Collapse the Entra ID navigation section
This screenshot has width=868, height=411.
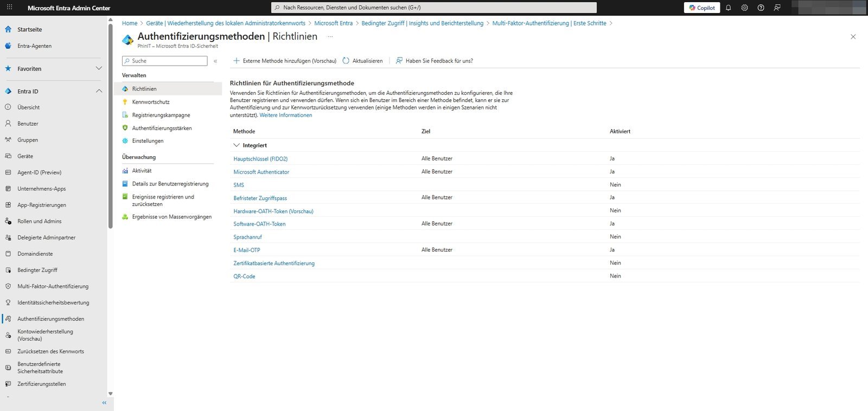click(99, 91)
